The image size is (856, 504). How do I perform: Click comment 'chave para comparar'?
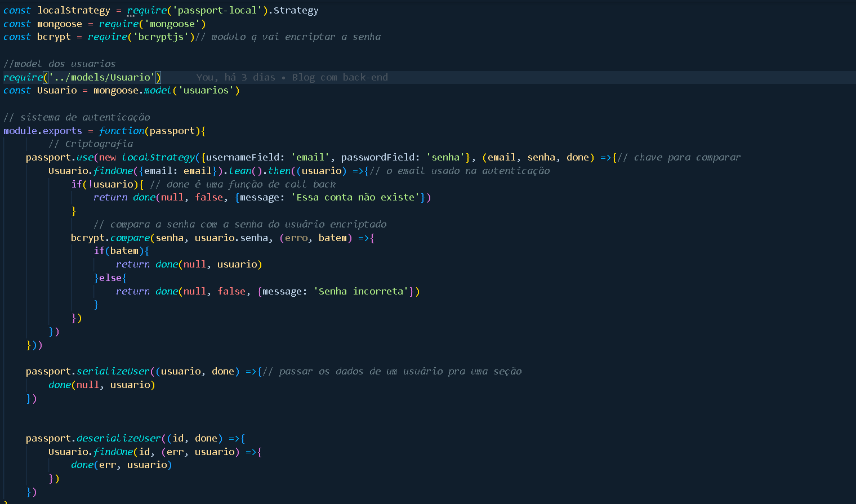[x=679, y=157]
